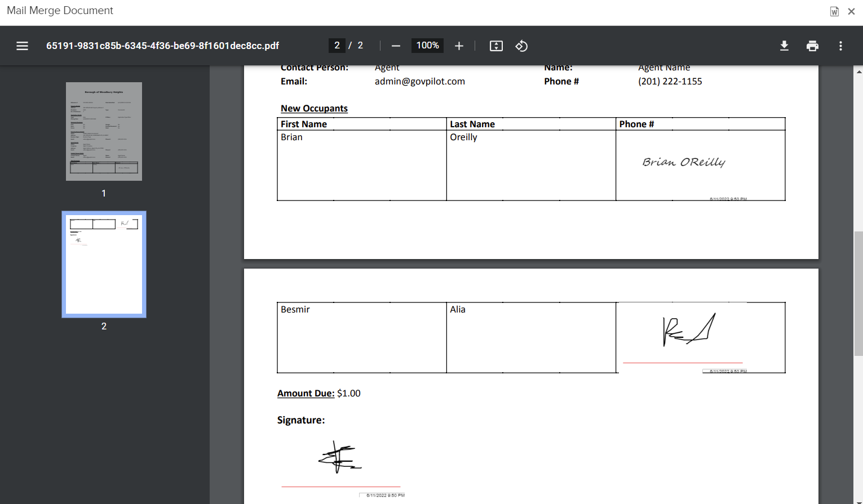The width and height of the screenshot is (863, 504).
Task: Toggle the sidebar hamburger menu
Action: pos(22,46)
